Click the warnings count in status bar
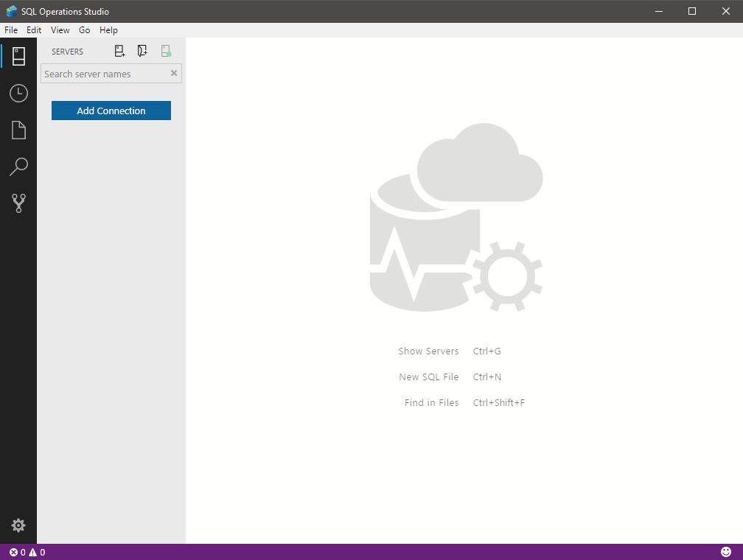743x560 pixels. (37, 553)
